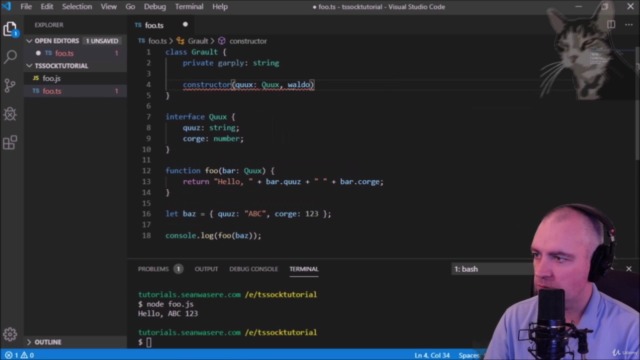The width and height of the screenshot is (640, 360).
Task: Click the Spaces indentation status item
Action: pyautogui.click(x=469, y=355)
